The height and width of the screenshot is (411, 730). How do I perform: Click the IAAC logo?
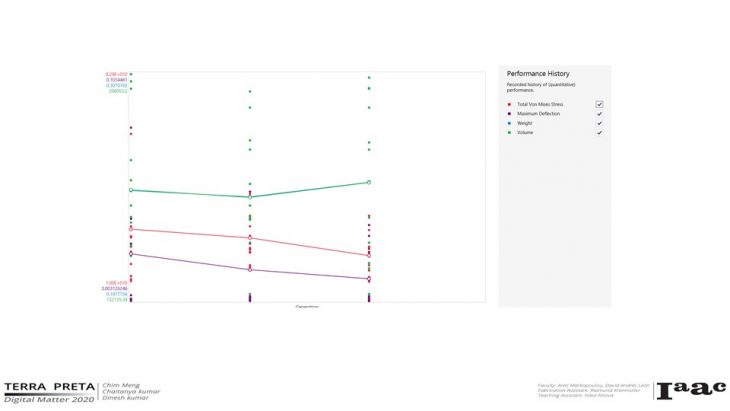[x=690, y=388]
